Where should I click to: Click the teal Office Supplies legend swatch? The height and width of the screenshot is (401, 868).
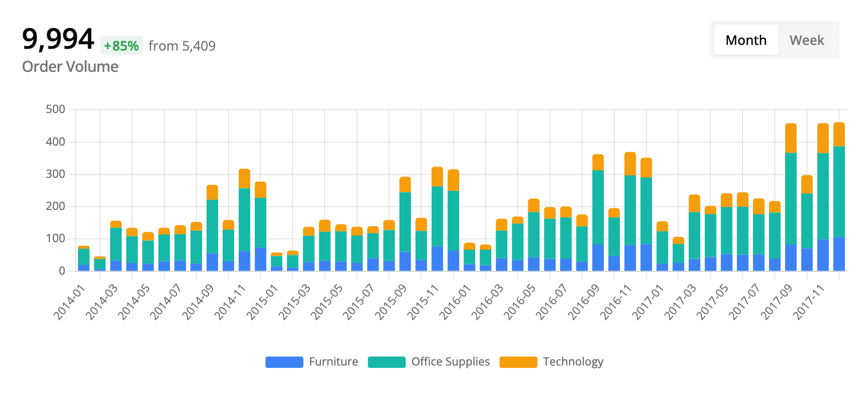386,362
